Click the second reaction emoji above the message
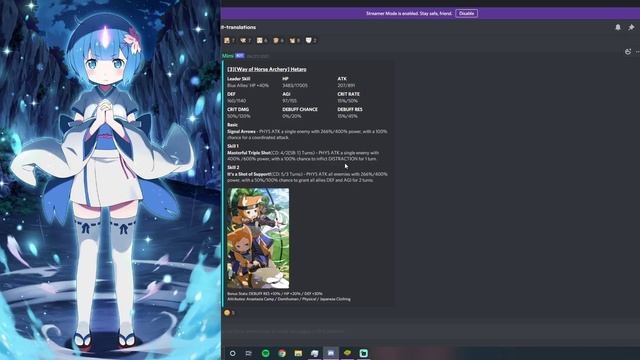The height and width of the screenshot is (360, 640). pos(243,40)
